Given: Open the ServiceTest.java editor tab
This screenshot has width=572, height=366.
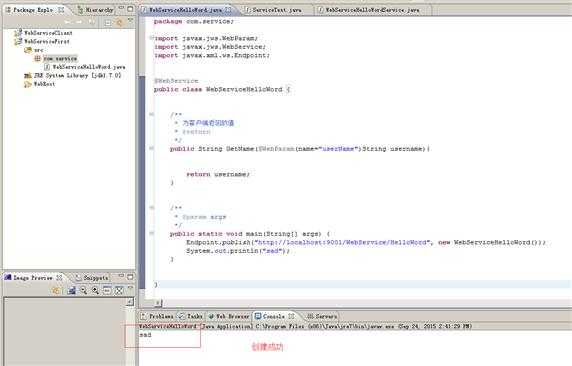Looking at the screenshot, I should pyautogui.click(x=277, y=10).
